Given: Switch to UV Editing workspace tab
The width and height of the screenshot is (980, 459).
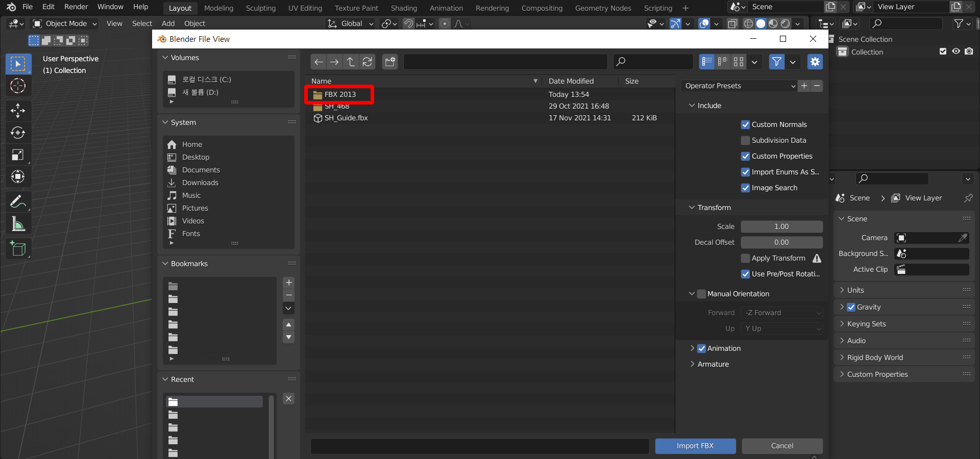Looking at the screenshot, I should [305, 8].
